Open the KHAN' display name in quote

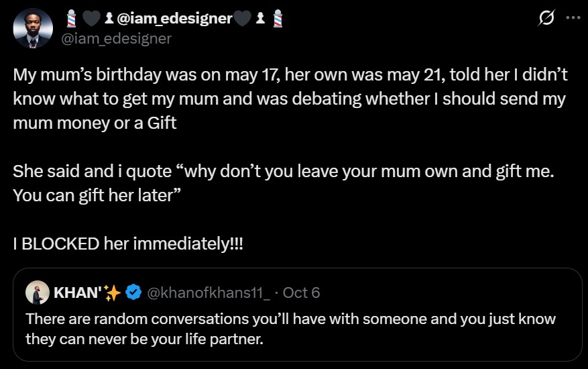(76, 293)
